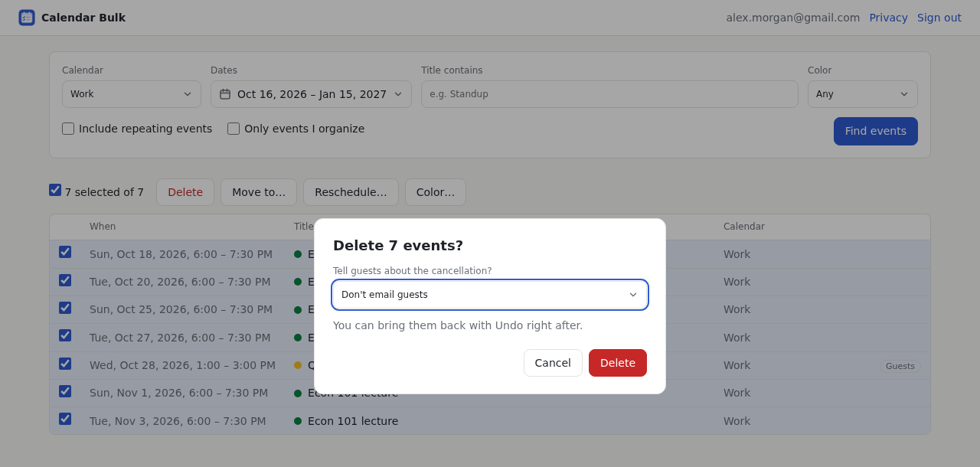Click the Find events button
Viewport: 980px width, 467px height.
[876, 131]
